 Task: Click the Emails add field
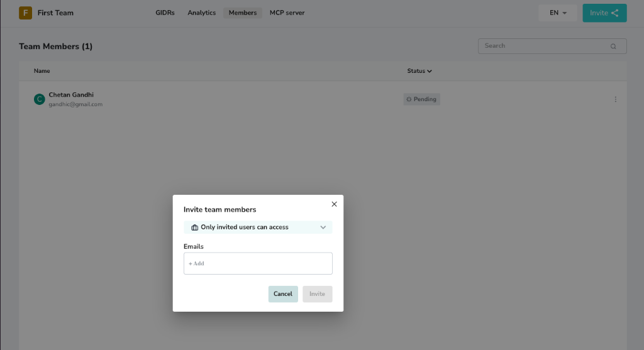tap(258, 263)
